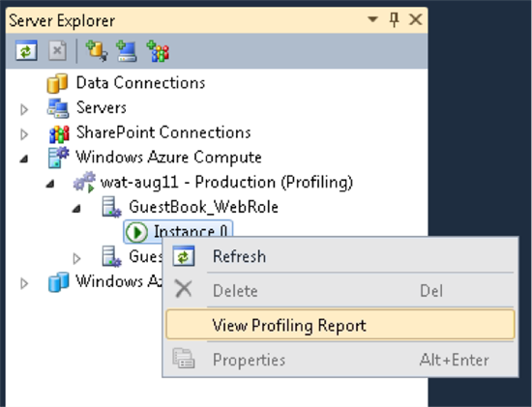Choose View Profiling Report from context menu
Viewport: 532px width, 407px height.
(340, 324)
